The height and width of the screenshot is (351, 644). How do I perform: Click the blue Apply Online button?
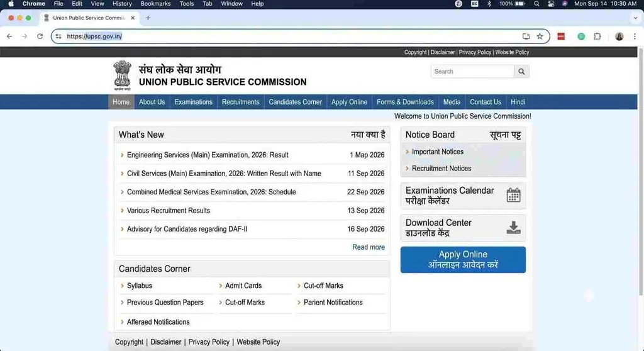pos(463,260)
